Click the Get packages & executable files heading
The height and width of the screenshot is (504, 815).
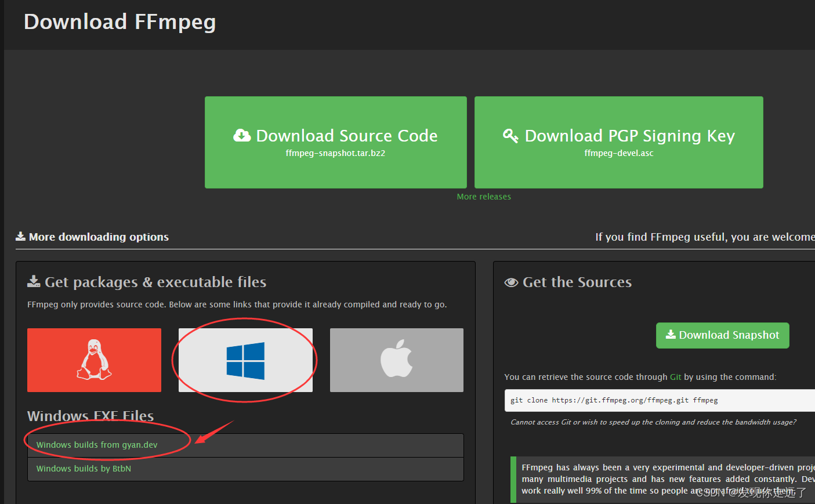155,282
